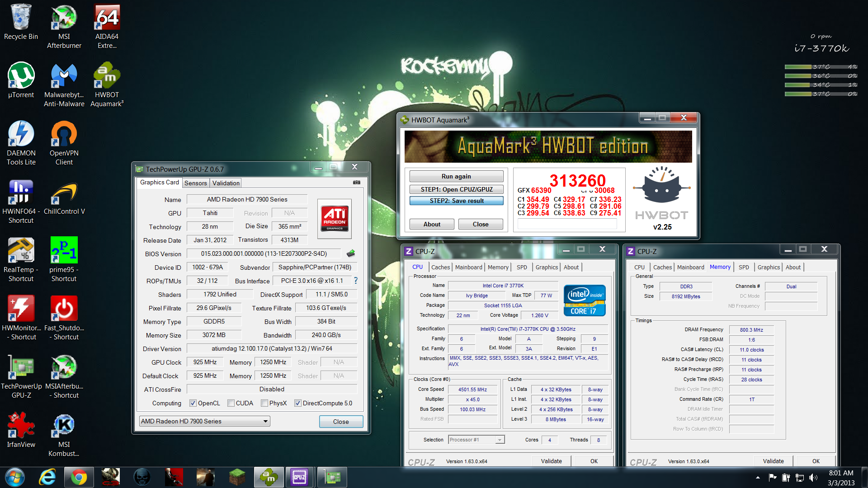Show hidden system tray icons arrow

point(758,478)
